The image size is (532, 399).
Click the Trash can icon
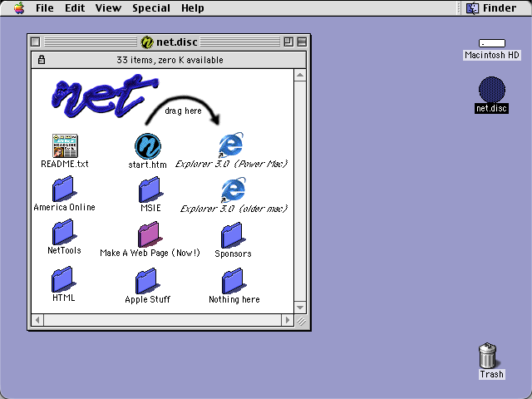click(x=488, y=355)
